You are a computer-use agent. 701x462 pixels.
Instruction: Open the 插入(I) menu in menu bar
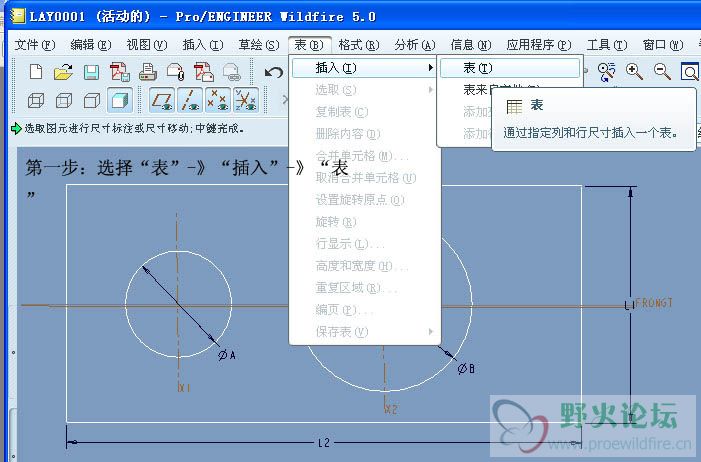click(203, 45)
